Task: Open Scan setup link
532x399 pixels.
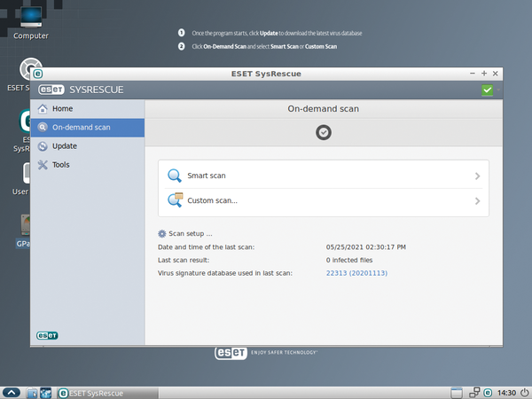Action: tap(191, 234)
